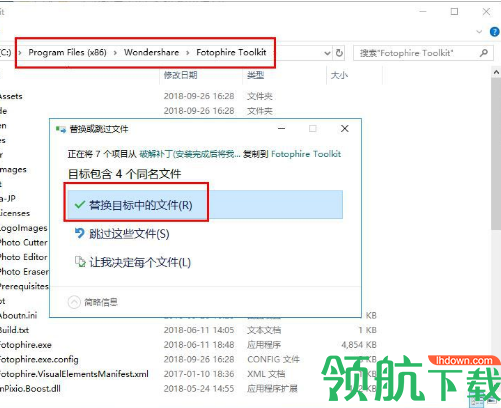Expand chevron after Wondershare breadcrumb
This screenshot has width=501, height=408.
(188, 53)
